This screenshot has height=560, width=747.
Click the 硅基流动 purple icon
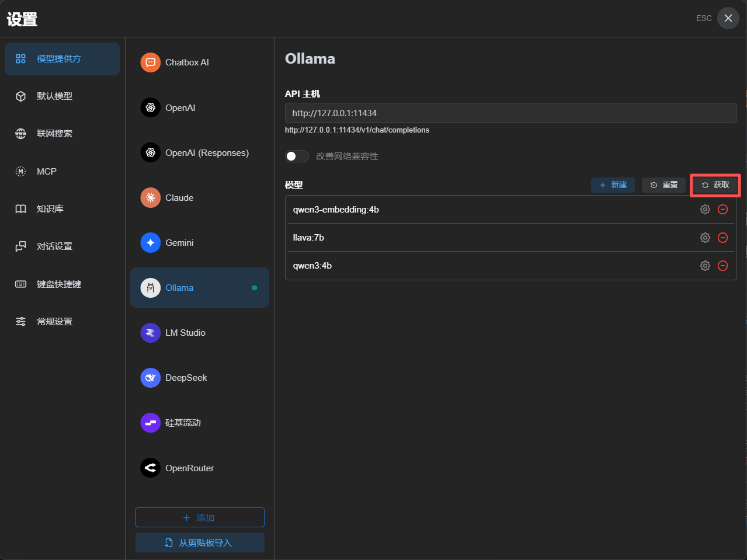coord(150,422)
